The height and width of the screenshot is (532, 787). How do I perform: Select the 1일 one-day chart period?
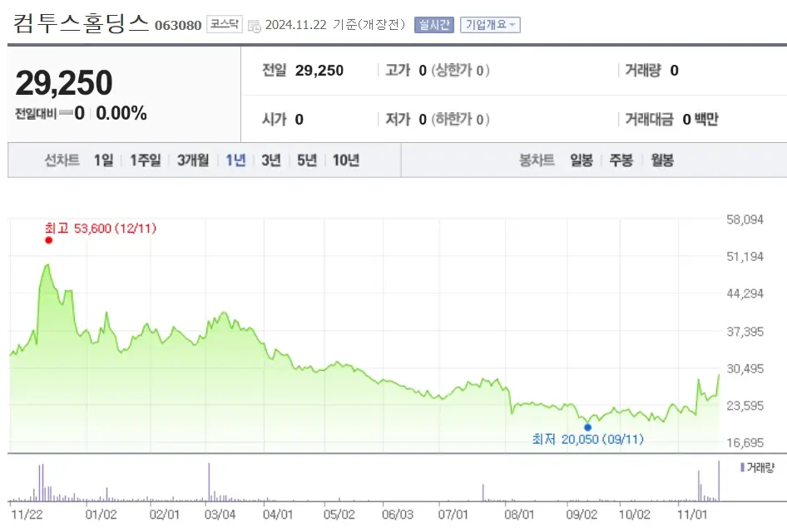[x=101, y=160]
